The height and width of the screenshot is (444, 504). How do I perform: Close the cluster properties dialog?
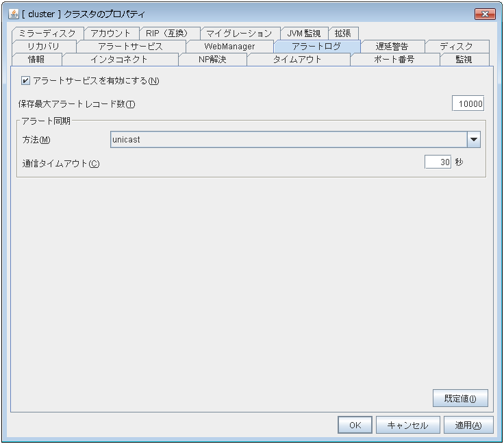(x=484, y=14)
